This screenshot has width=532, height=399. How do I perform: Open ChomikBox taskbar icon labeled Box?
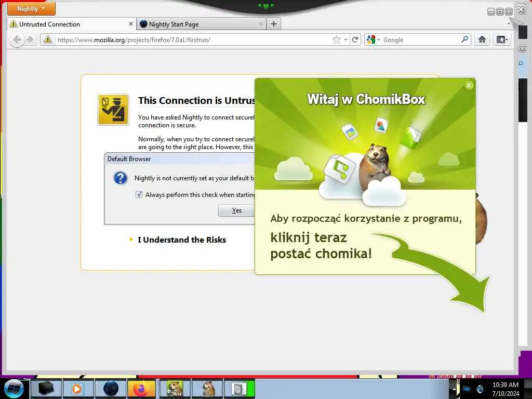coord(175,389)
